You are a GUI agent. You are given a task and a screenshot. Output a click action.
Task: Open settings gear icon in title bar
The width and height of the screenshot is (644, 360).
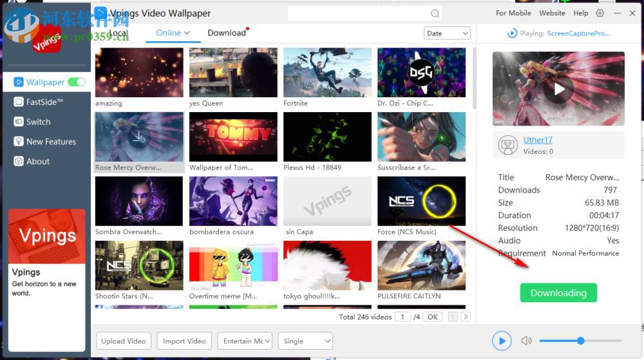click(x=600, y=13)
